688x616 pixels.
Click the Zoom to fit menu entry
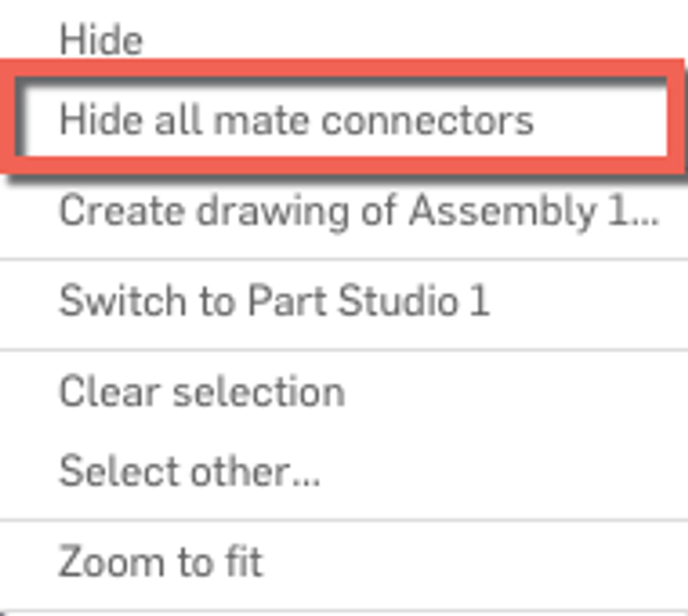161,561
